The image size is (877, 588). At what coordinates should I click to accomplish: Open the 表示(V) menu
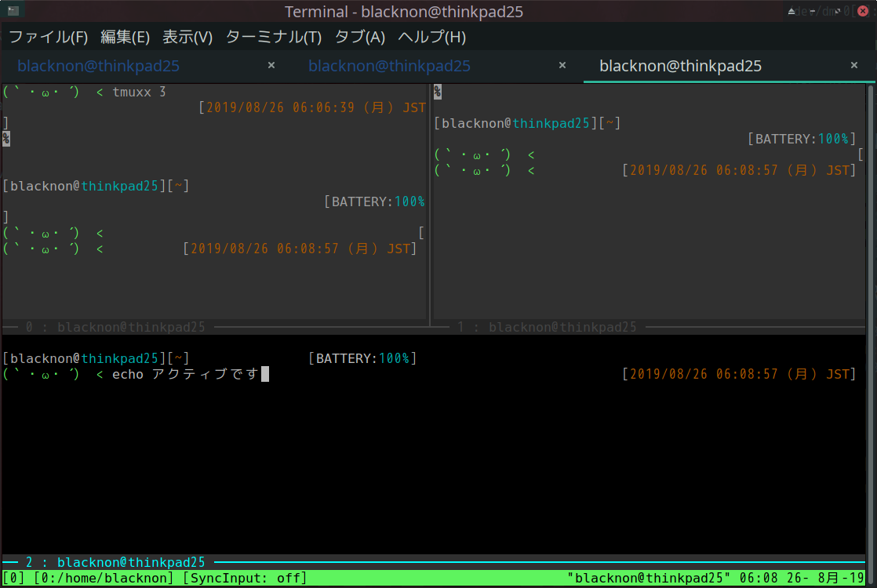point(187,37)
